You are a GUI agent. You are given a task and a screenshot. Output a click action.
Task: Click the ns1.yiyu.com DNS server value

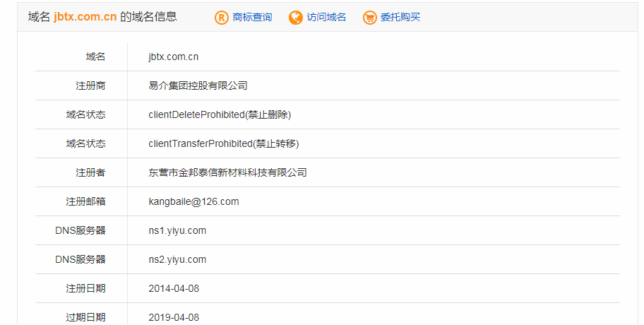coord(177,230)
